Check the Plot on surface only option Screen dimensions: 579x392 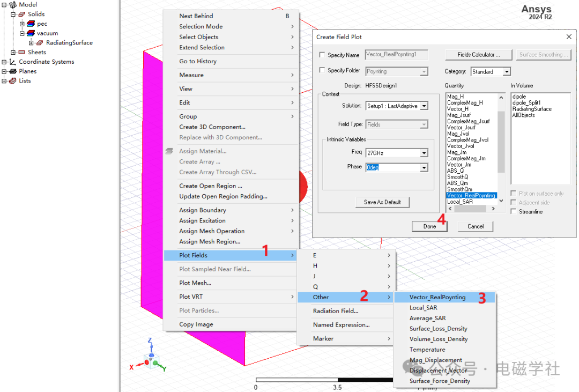click(x=513, y=193)
